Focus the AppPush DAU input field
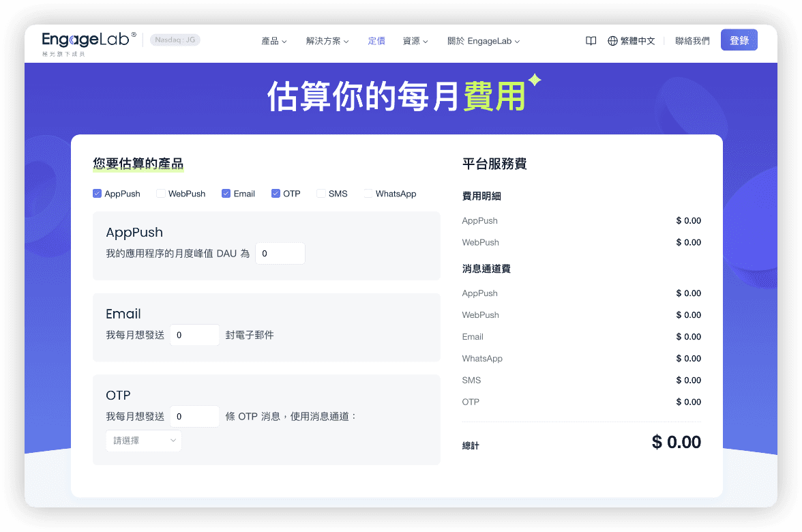The height and width of the screenshot is (532, 802). [x=280, y=253]
